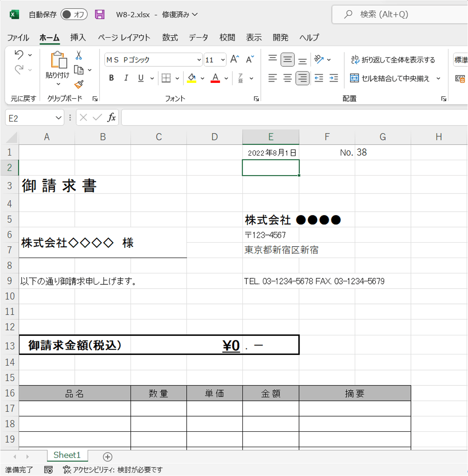Toggle Italic formatting
Viewport: 468px width, 476px height.
(x=126, y=78)
